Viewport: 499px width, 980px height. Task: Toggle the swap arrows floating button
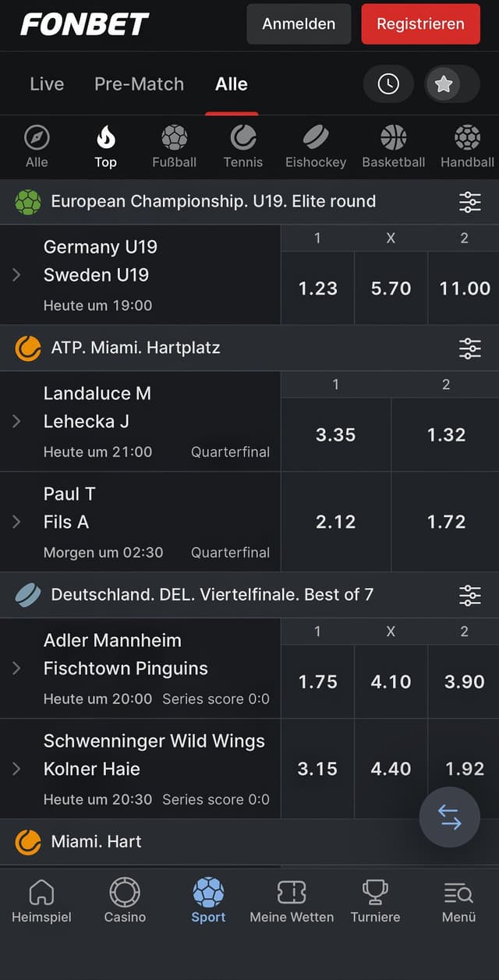click(449, 817)
